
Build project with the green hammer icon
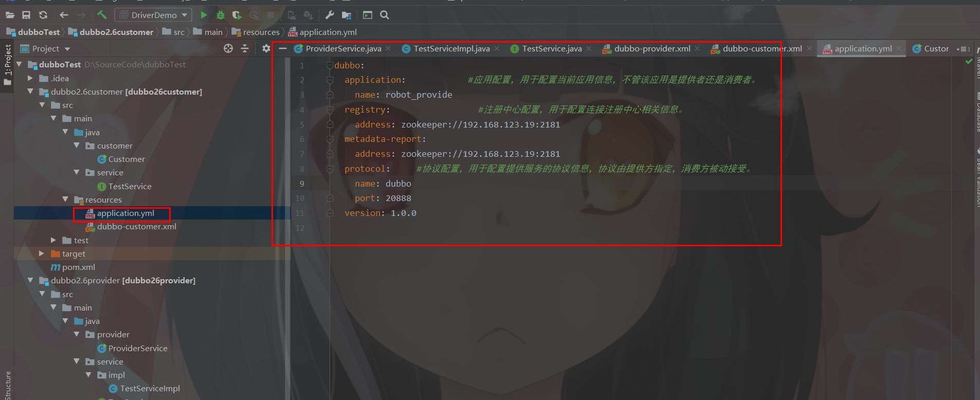[x=102, y=15]
